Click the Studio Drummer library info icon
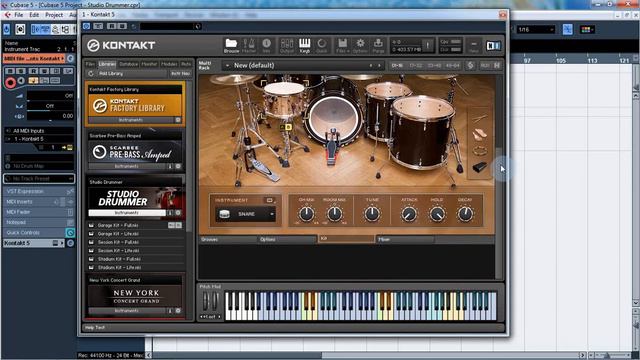The width and height of the screenshot is (640, 360). (170, 213)
